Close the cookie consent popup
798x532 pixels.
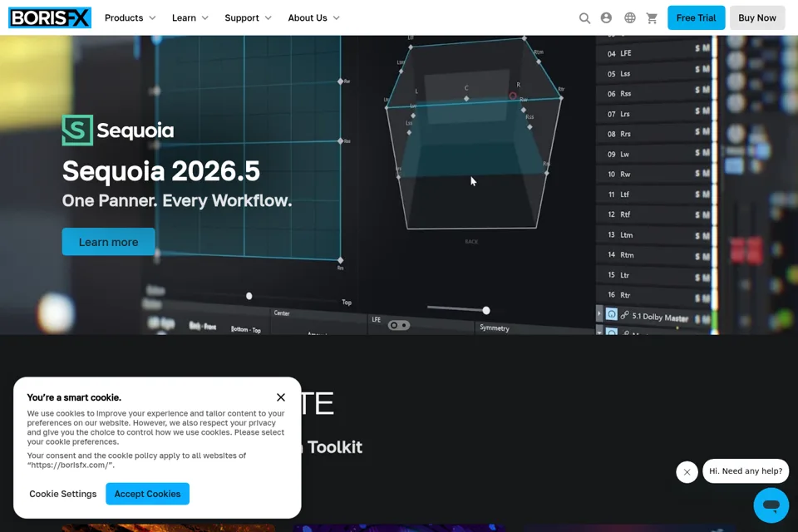tap(281, 397)
